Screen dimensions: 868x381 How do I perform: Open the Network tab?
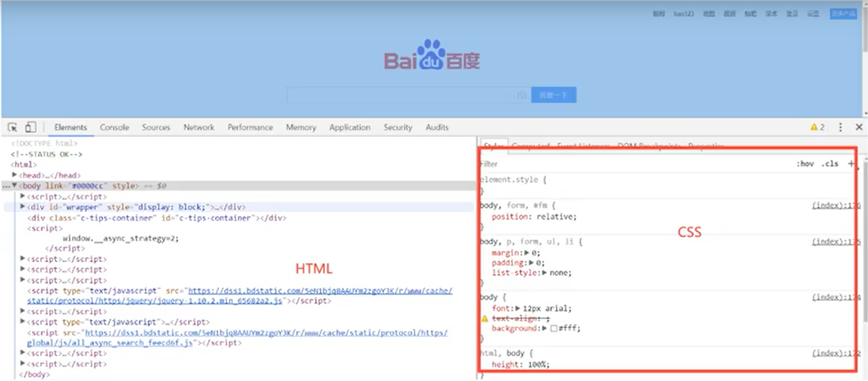coord(198,126)
